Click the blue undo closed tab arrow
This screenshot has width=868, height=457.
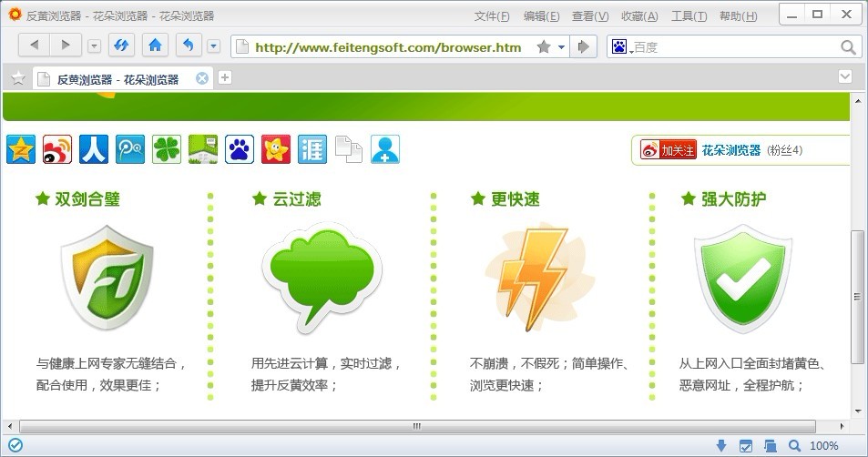(189, 46)
